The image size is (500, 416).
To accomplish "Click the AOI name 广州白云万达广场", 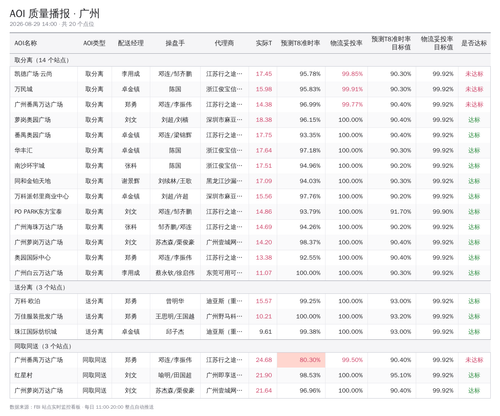I will [x=38, y=273].
